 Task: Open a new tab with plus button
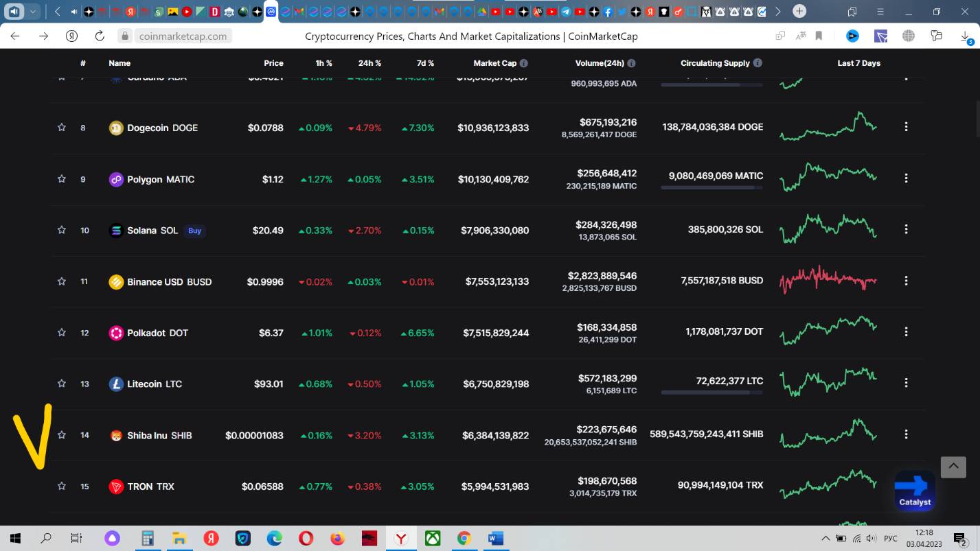[799, 11]
